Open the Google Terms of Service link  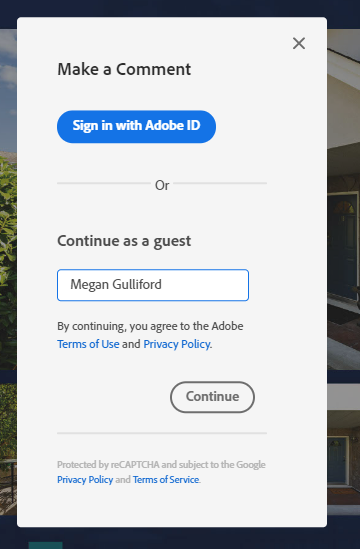click(x=166, y=479)
